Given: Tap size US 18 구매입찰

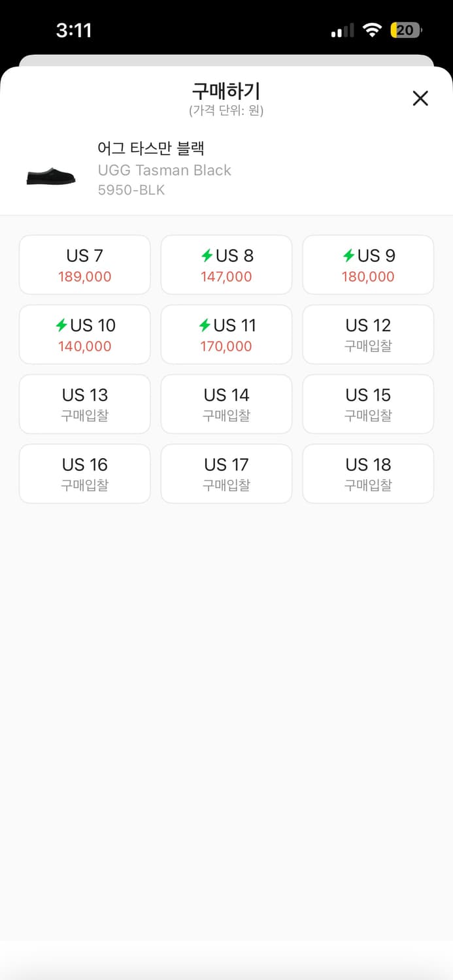Looking at the screenshot, I should click(x=368, y=474).
